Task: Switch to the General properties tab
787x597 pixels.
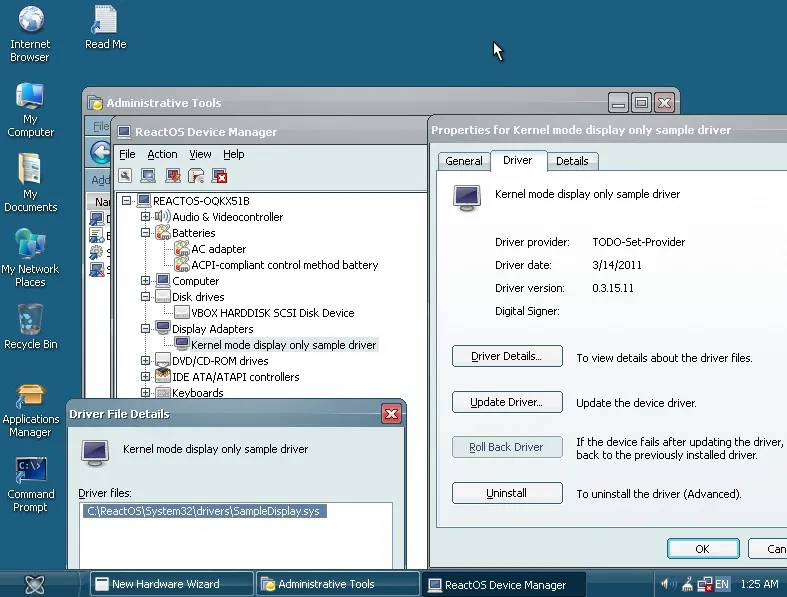Action: coord(464,161)
